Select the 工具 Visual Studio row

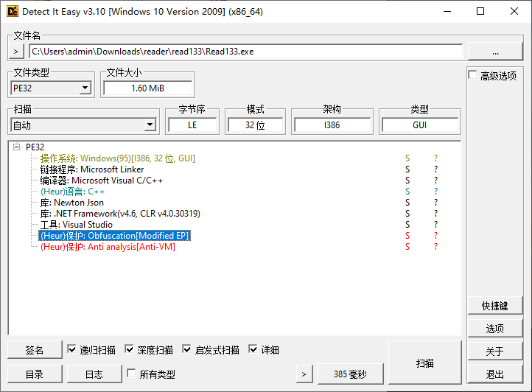[77, 225]
